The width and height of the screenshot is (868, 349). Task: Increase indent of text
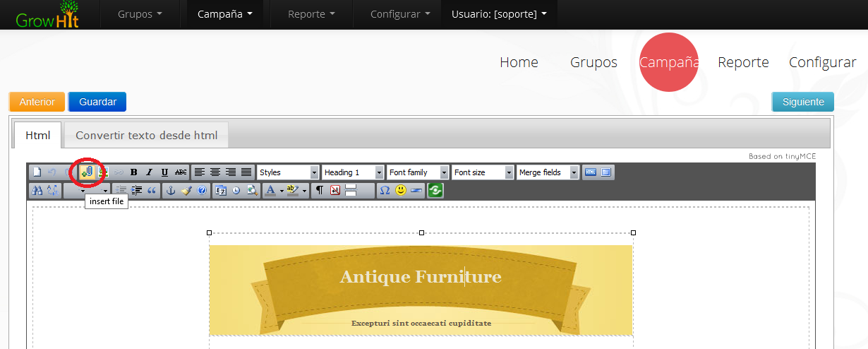[x=137, y=191]
